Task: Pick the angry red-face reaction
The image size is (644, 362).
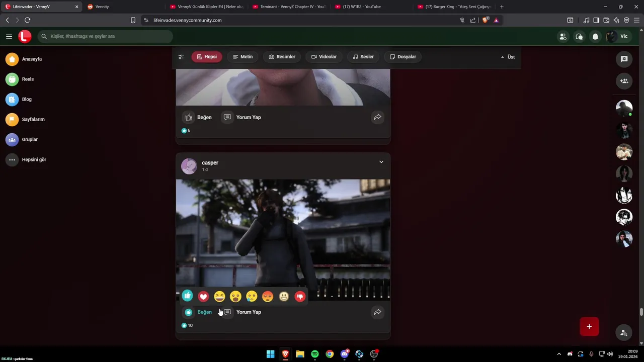Action: click(268, 297)
